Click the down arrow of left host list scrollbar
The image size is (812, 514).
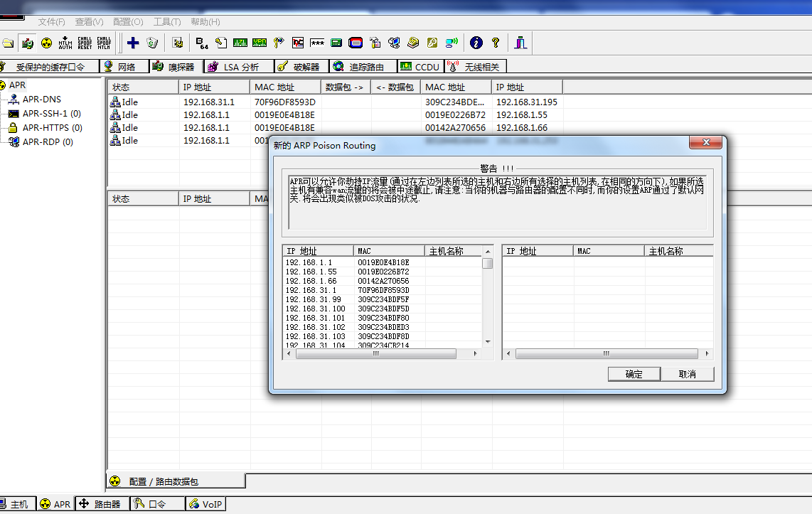tap(488, 342)
